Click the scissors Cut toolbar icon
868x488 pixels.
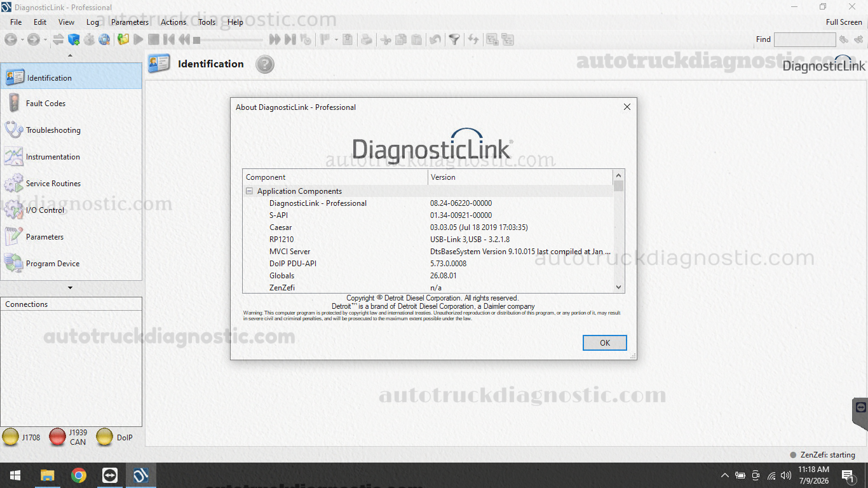tap(386, 39)
